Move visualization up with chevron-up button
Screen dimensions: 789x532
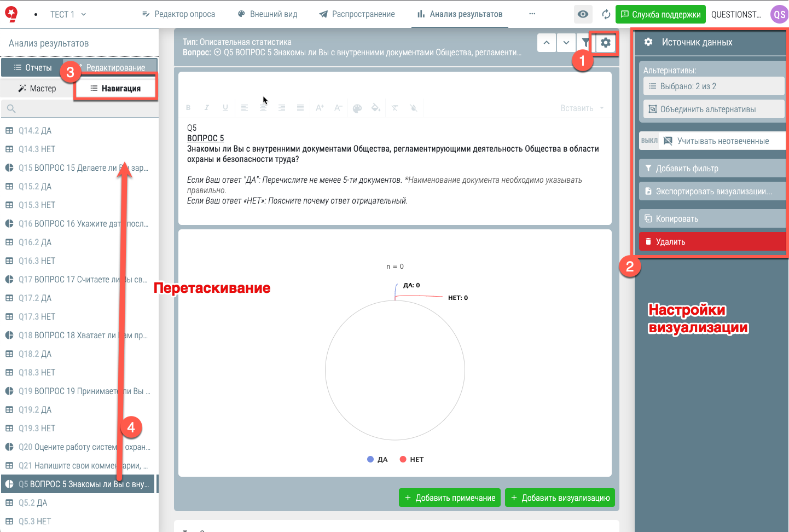pos(547,43)
